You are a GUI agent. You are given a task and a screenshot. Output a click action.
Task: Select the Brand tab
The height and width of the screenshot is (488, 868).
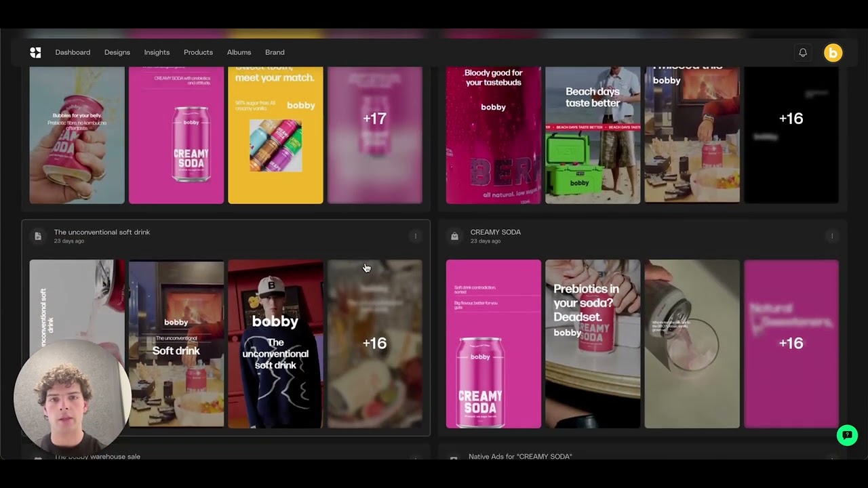(275, 52)
